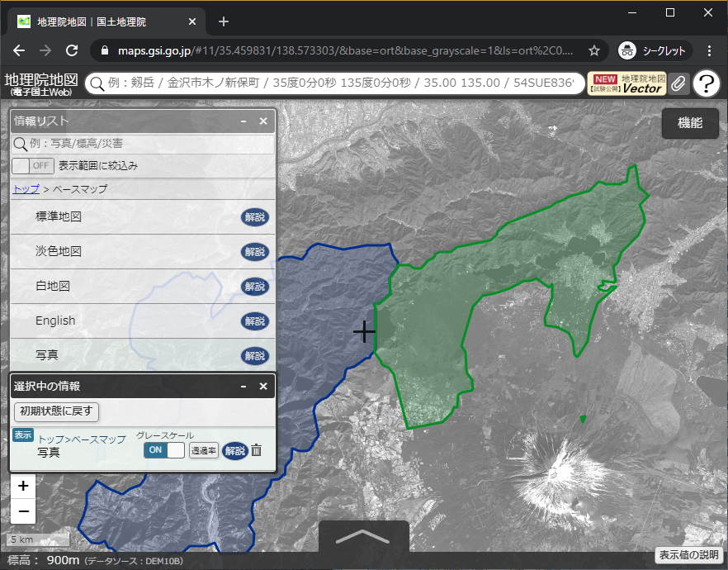Open 地理院地図 Vector trial banner
The height and width of the screenshot is (570, 728).
(x=626, y=83)
